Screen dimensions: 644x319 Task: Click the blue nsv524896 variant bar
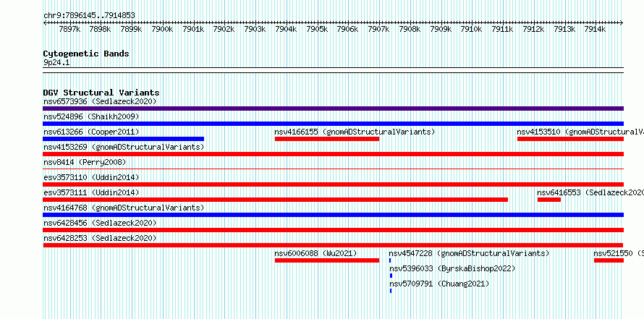(x=333, y=124)
